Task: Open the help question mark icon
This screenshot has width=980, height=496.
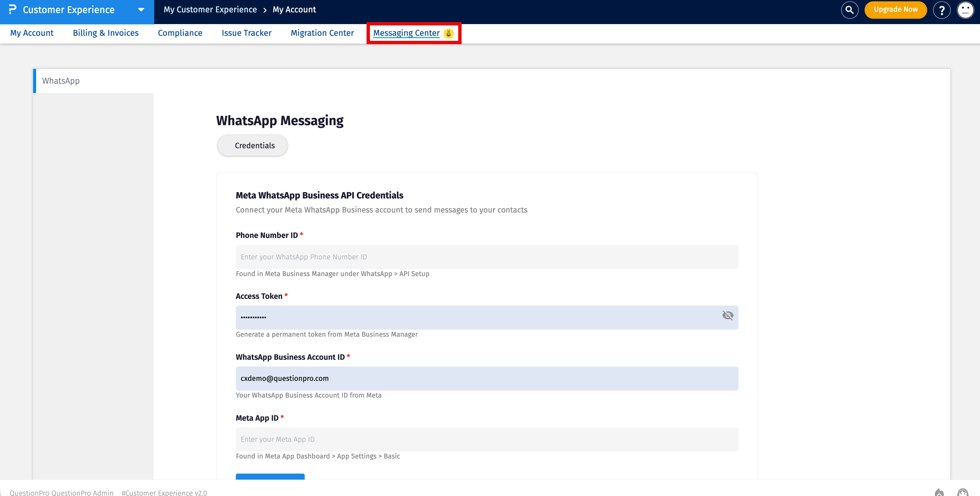Action: (942, 10)
